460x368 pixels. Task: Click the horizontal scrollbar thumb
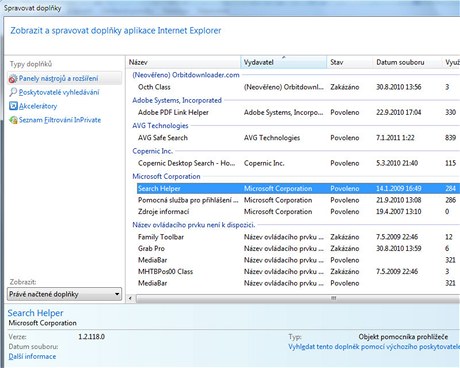click(333, 298)
